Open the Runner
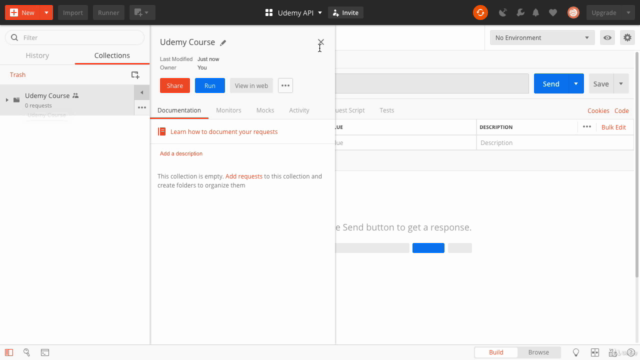The width and height of the screenshot is (640, 360). point(109,13)
